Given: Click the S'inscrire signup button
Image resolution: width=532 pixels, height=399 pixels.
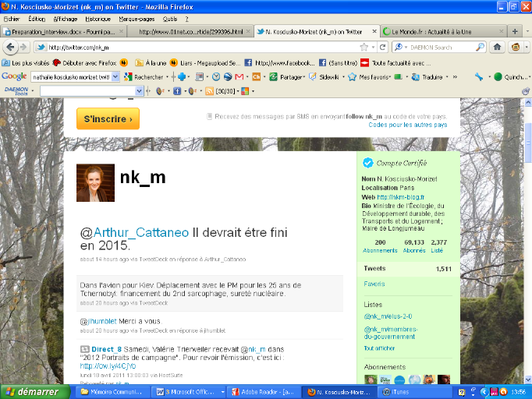Looking at the screenshot, I should point(108,118).
